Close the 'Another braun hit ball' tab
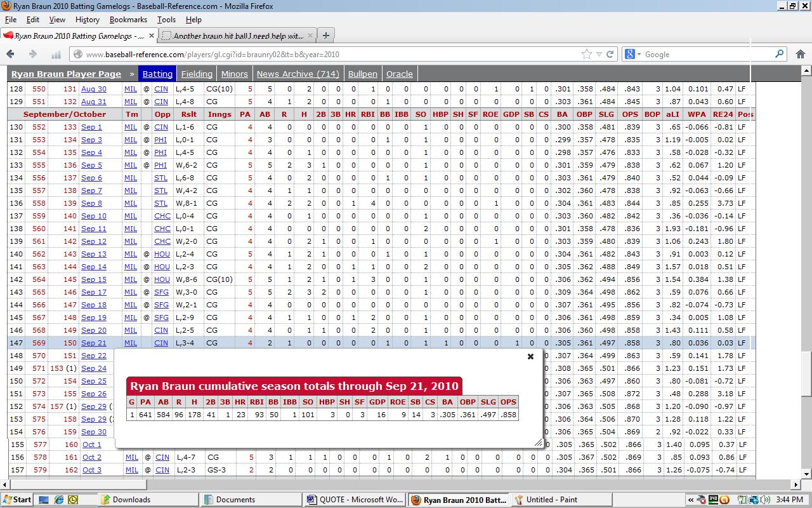 (310, 36)
